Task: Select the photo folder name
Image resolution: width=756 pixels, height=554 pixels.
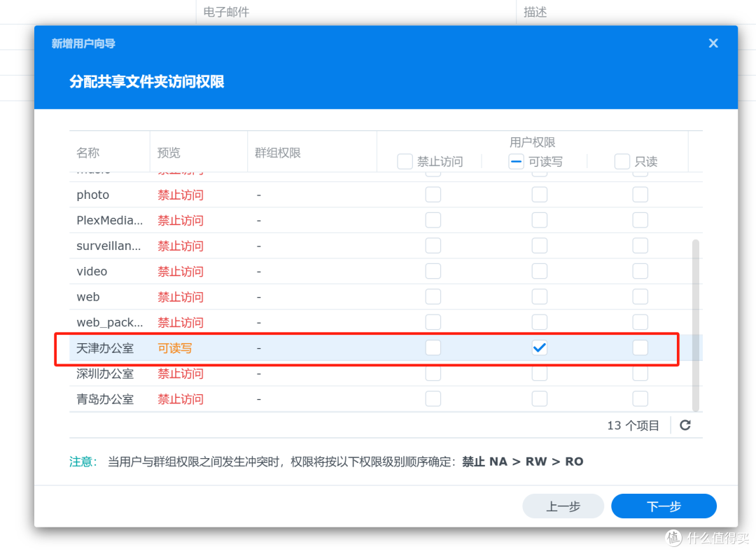Action: (92, 195)
